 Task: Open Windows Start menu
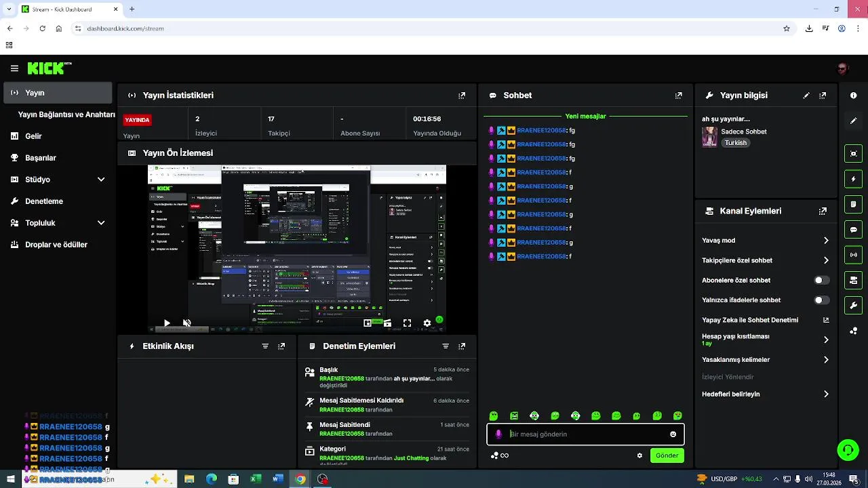10,479
